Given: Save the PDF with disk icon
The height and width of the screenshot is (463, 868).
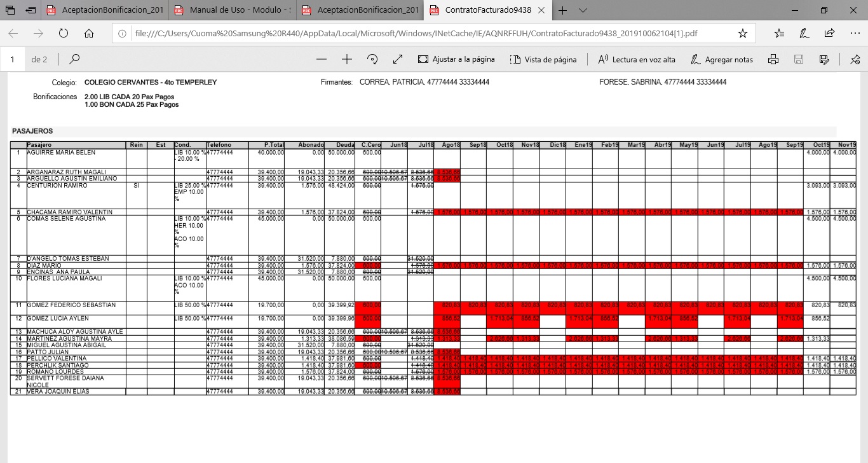Looking at the screenshot, I should click(799, 59).
